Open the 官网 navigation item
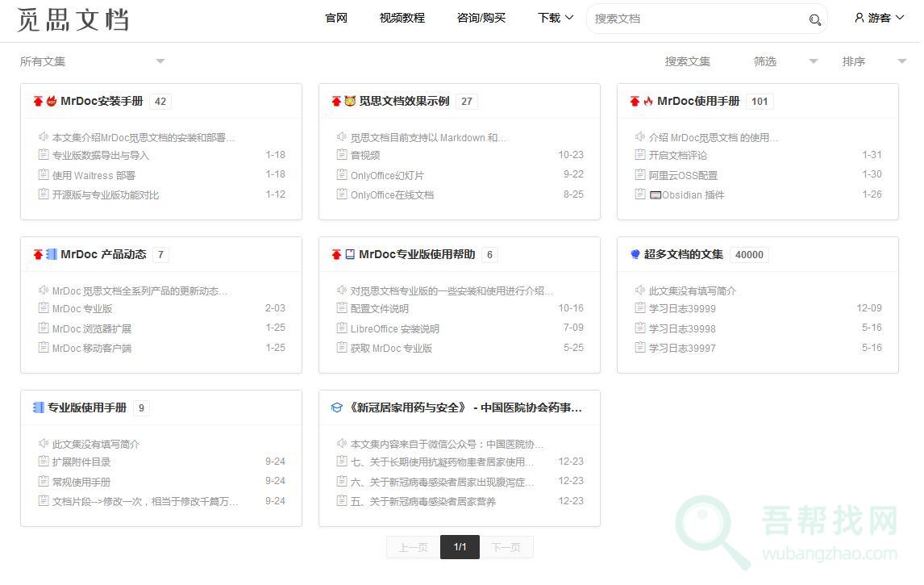Image resolution: width=924 pixels, height=585 pixels. tap(336, 18)
